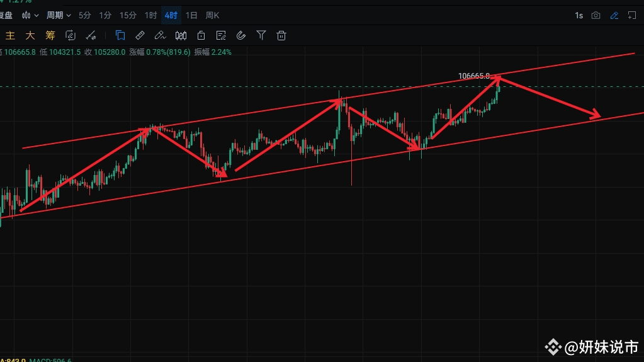Screen dimensions: 644x362
Task: Delete drawings with trash bin icon
Action: point(281,36)
